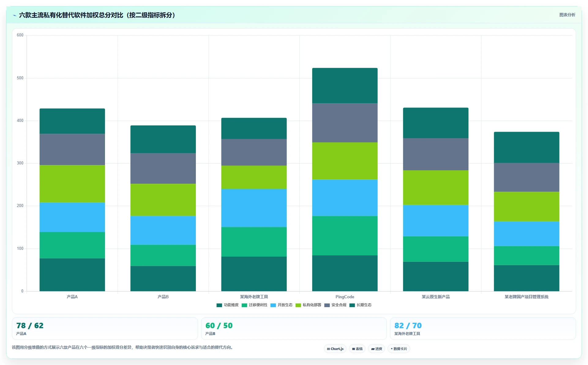Click the gray 安全合规 segment of 某老牌国产项目管理系统 bar
The image size is (588, 365).
527,178
